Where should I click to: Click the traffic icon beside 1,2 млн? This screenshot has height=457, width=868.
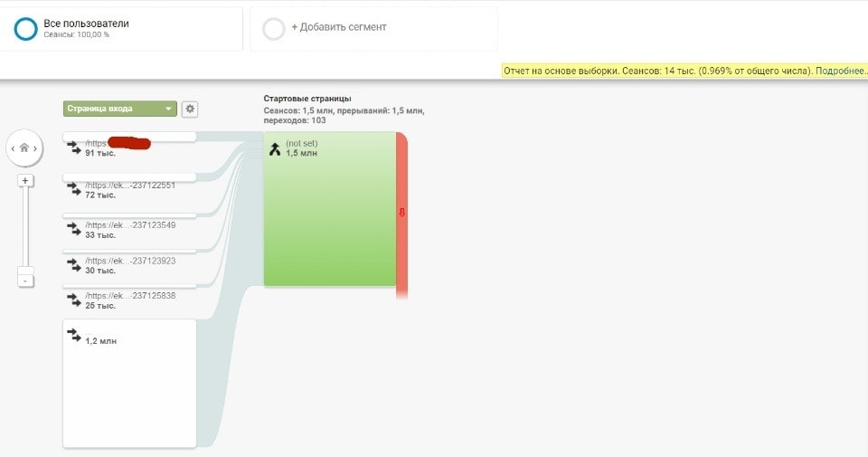[73, 335]
